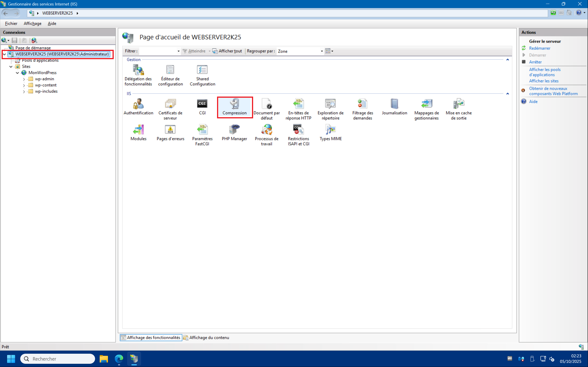
Task: Collapse the Gestion section chevron
Action: coord(507,60)
